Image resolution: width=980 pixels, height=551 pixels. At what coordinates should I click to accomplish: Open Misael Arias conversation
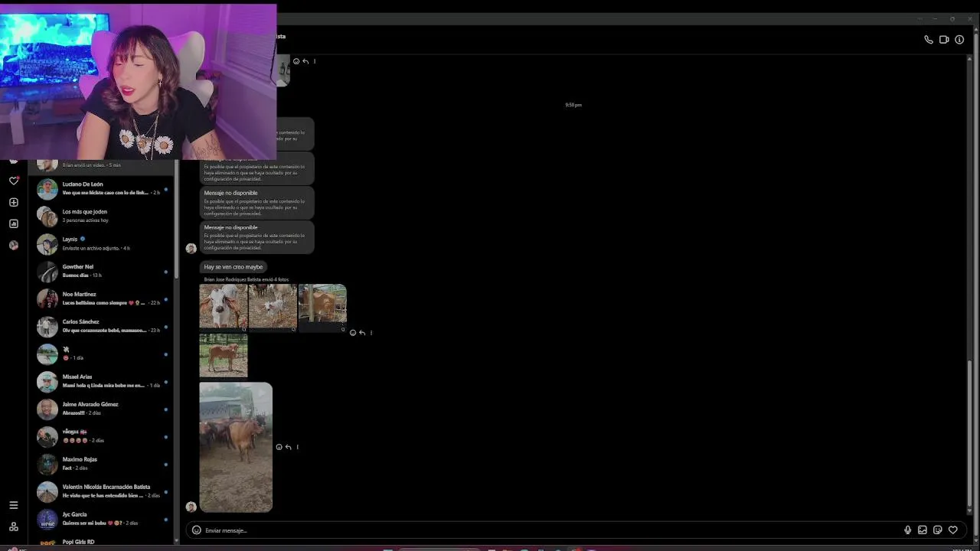[102, 381]
